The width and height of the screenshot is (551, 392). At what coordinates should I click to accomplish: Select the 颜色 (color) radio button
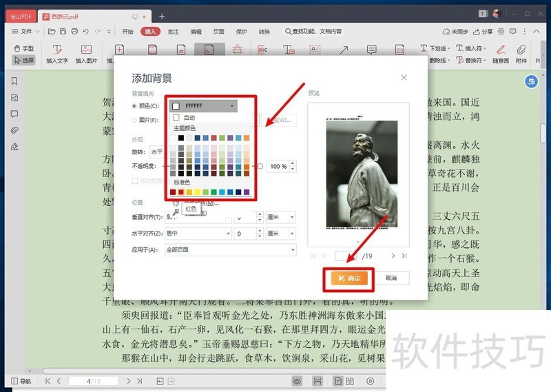pyautogui.click(x=134, y=106)
